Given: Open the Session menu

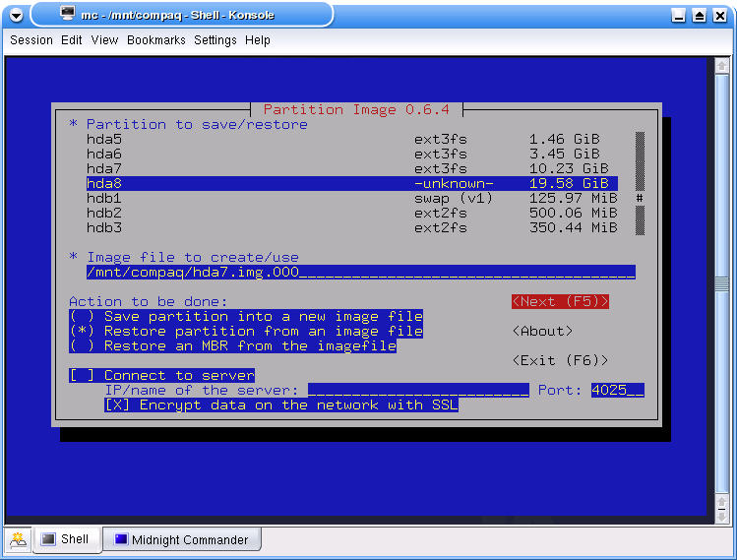Looking at the screenshot, I should tap(31, 40).
